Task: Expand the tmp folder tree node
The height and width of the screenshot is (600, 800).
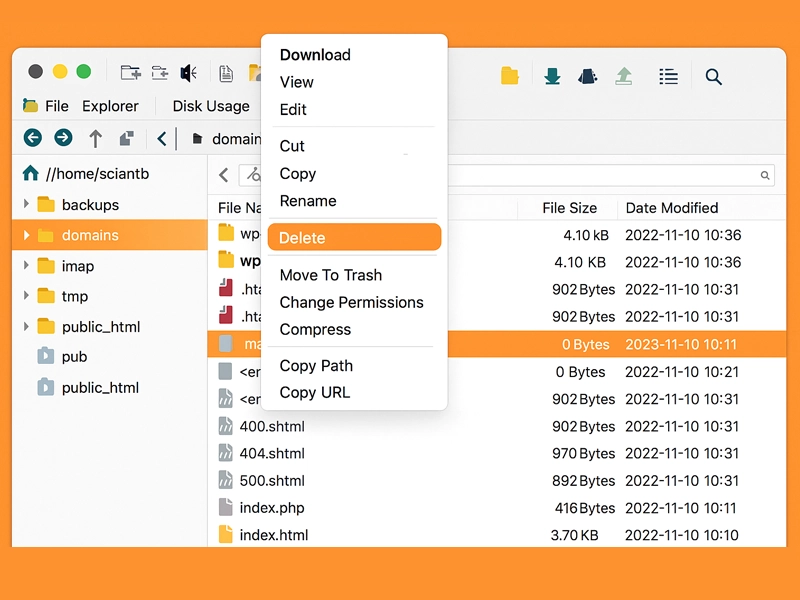Action: coord(26,296)
